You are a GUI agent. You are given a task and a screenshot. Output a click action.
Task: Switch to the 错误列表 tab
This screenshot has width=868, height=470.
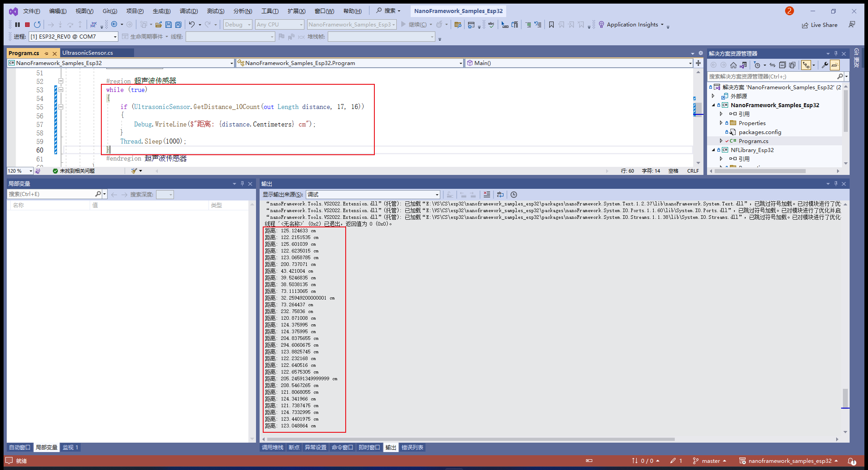pos(412,448)
